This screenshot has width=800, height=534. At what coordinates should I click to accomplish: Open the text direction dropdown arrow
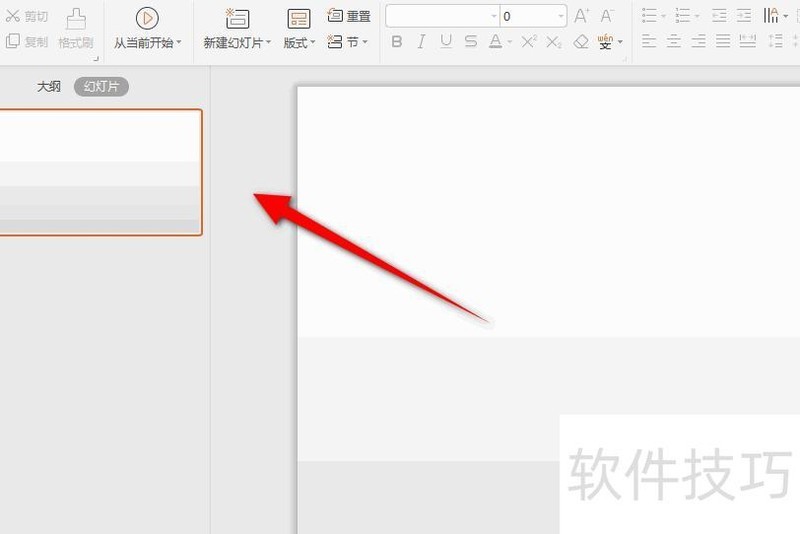(x=786, y=16)
